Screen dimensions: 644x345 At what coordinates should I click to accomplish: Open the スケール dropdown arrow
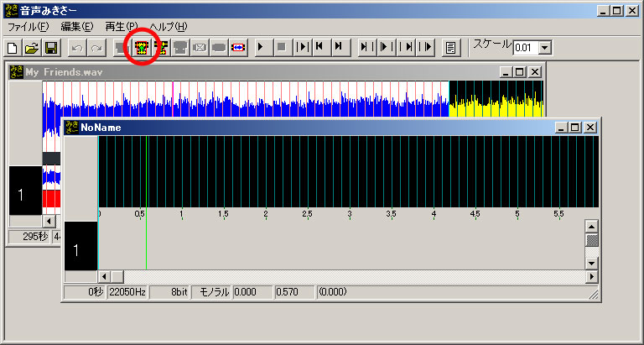(544, 48)
